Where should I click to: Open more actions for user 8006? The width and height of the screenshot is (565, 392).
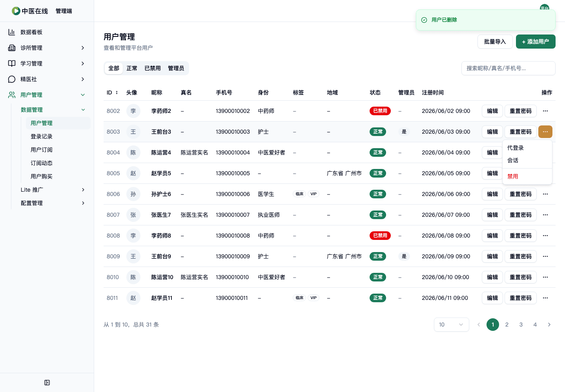[545, 194]
